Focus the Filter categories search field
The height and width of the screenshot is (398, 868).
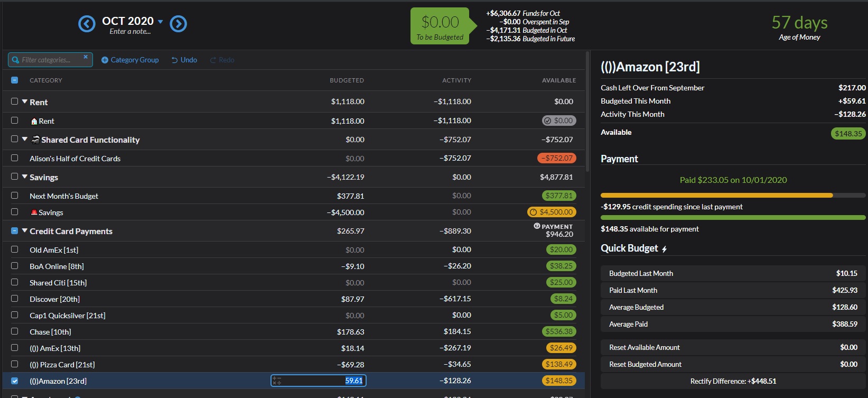click(51, 60)
